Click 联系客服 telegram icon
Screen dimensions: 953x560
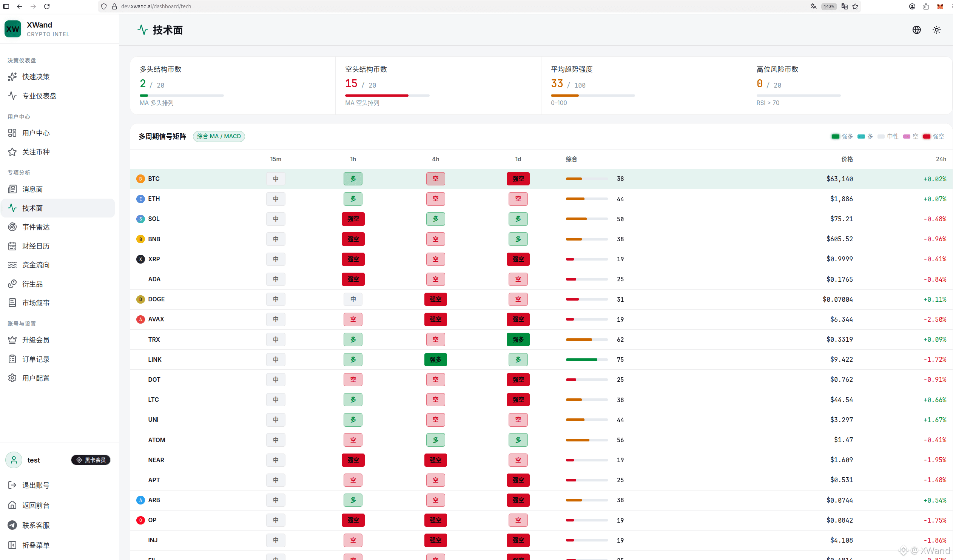tap(12, 525)
